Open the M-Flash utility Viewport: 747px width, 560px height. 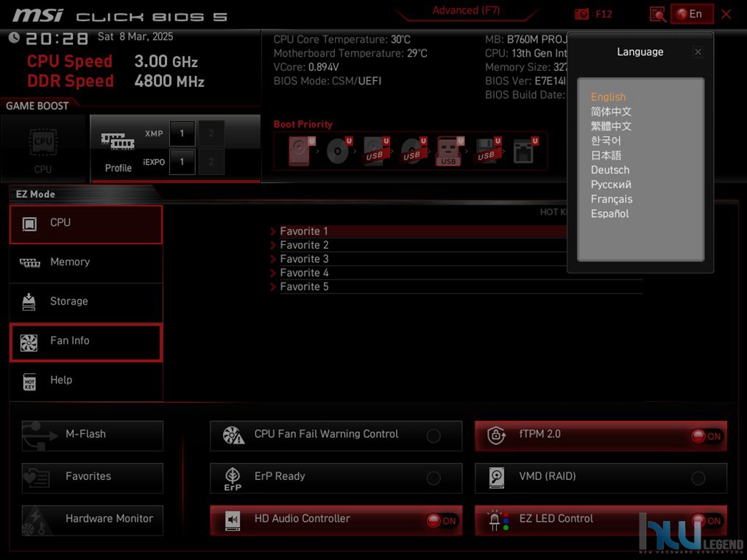pyautogui.click(x=93, y=436)
